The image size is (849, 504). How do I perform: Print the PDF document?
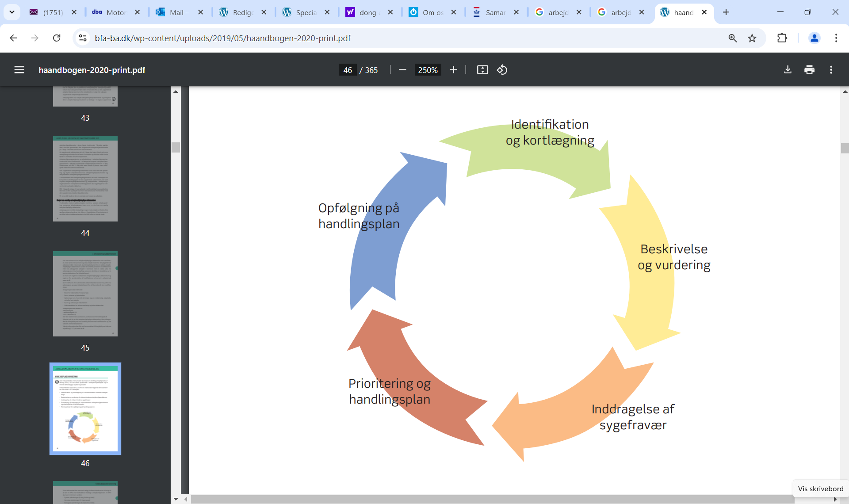pyautogui.click(x=809, y=70)
